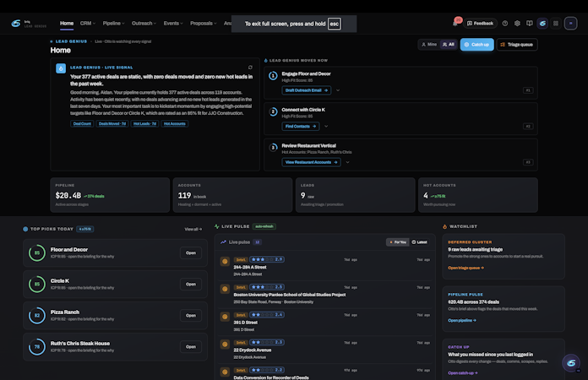588x380 pixels.
Task: Open the user profile avatar
Action: click(570, 24)
